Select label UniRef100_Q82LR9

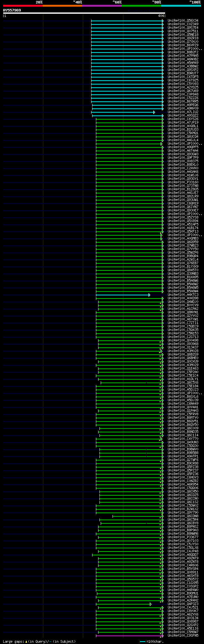183,196
